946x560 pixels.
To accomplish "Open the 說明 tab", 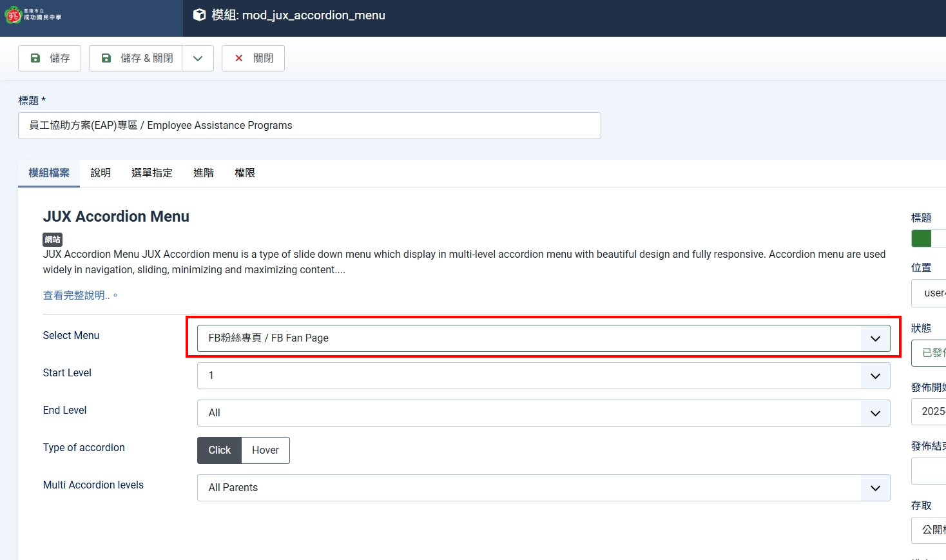I will click(x=101, y=173).
